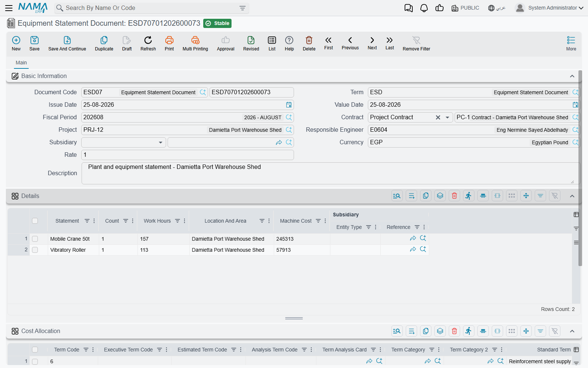This screenshot has width=588, height=368.
Task: Toggle select-all checkbox in Cost Allocation grid
Action: pos(35,350)
